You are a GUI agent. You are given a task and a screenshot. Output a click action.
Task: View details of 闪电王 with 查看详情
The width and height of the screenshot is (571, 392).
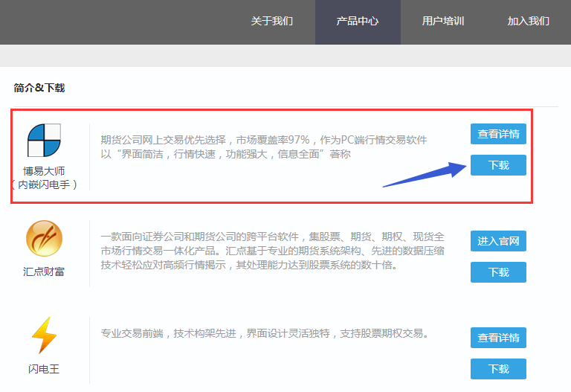pos(498,338)
